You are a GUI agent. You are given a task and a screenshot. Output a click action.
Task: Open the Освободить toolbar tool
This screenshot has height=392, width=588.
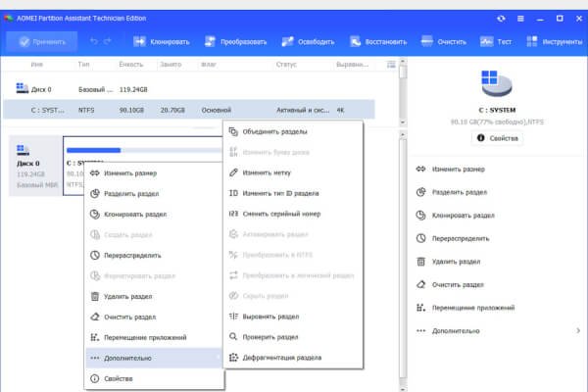[308, 41]
